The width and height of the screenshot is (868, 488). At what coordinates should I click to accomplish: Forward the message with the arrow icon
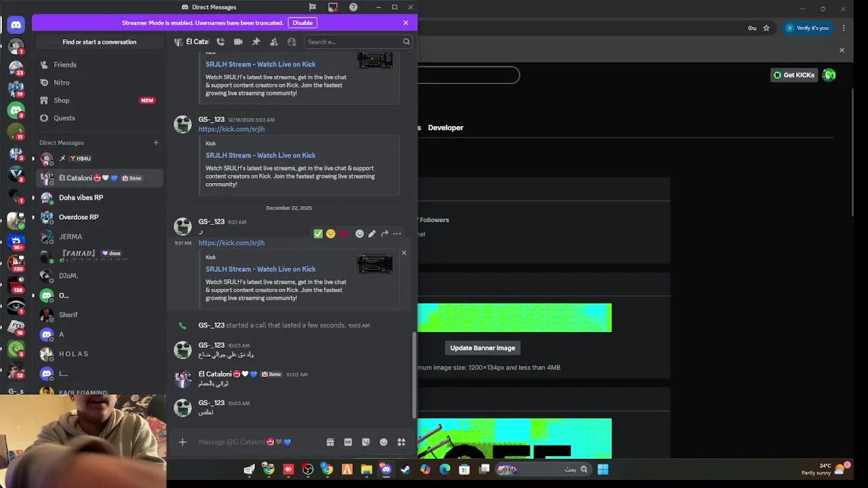384,234
